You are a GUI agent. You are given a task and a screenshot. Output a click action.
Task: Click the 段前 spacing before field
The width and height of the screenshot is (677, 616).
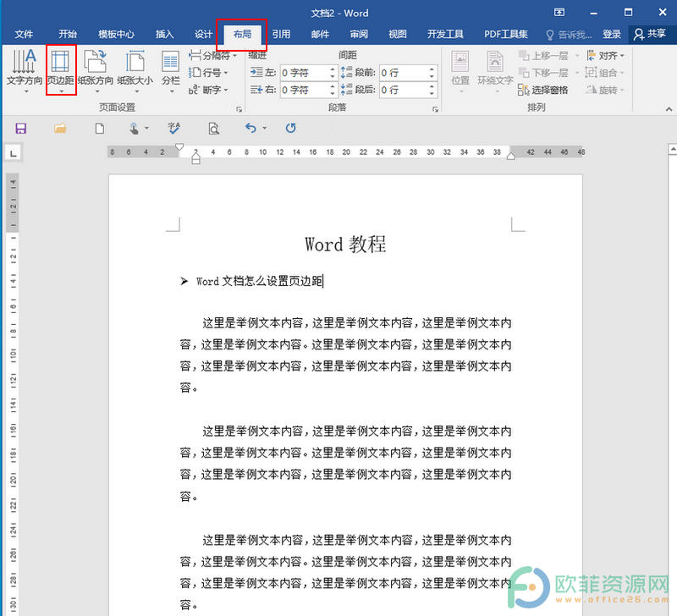click(x=404, y=73)
